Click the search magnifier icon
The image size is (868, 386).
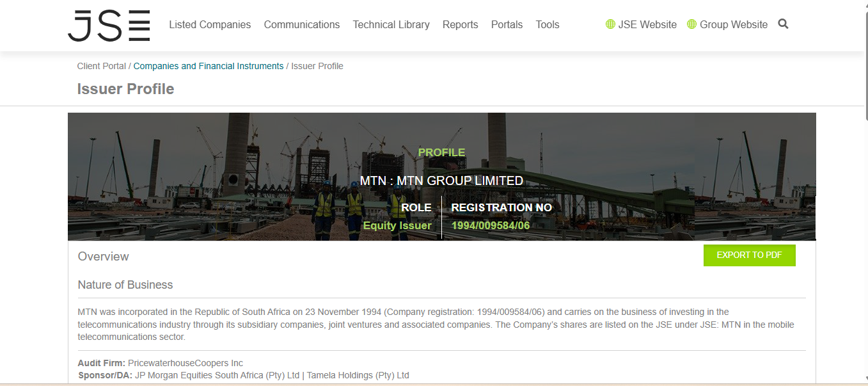click(x=783, y=24)
